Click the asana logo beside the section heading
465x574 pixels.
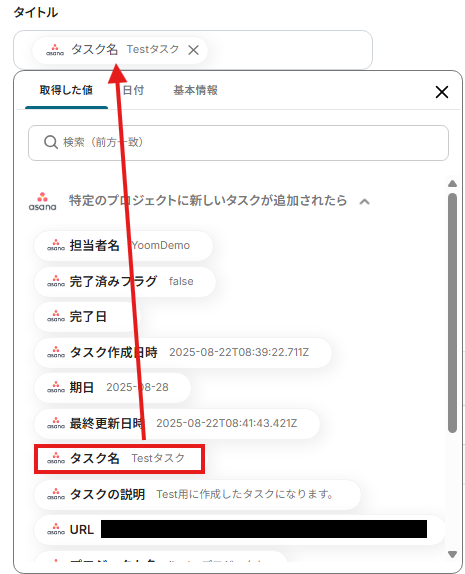(x=42, y=201)
